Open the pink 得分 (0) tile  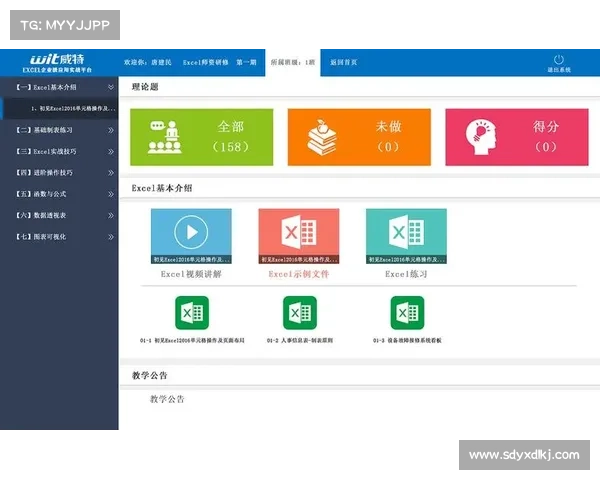click(517, 137)
